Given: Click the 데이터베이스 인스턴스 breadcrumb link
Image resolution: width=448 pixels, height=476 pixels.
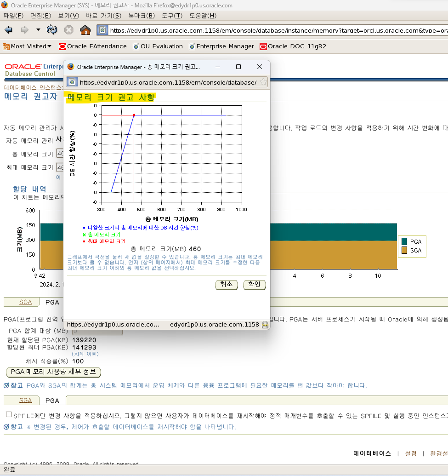Looking at the screenshot, I should tap(34, 87).
